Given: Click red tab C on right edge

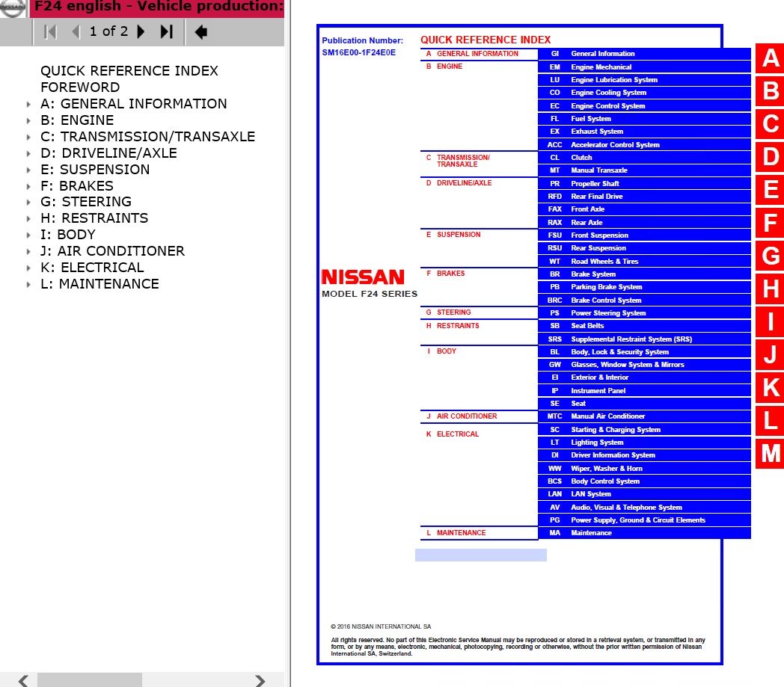Looking at the screenshot, I should (770, 124).
